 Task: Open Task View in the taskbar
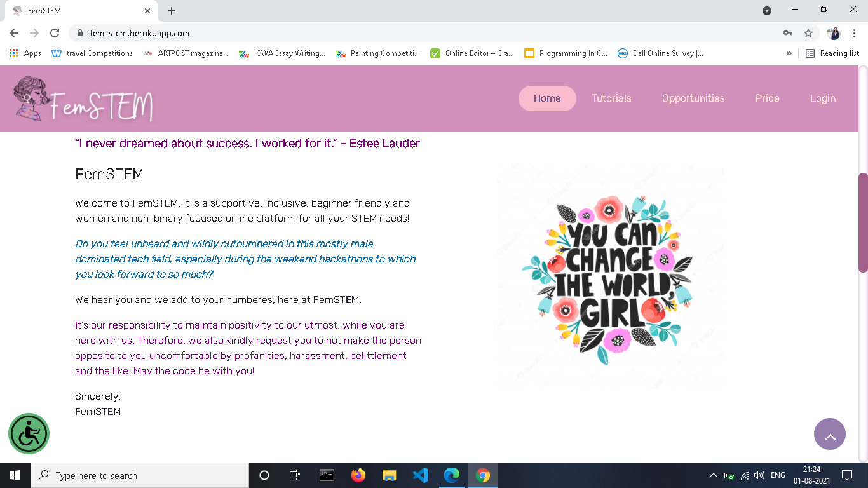tap(295, 475)
